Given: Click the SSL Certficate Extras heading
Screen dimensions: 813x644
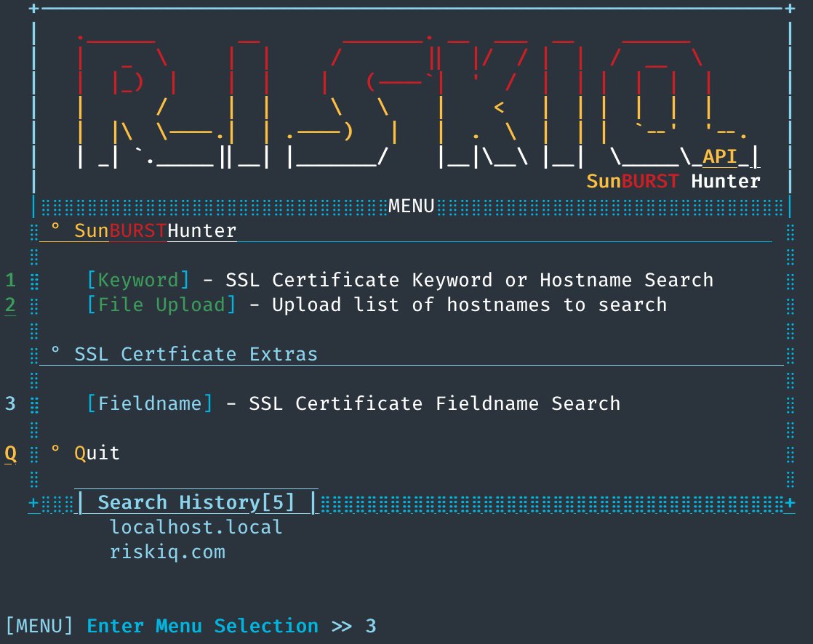Looking at the screenshot, I should pos(196,355).
